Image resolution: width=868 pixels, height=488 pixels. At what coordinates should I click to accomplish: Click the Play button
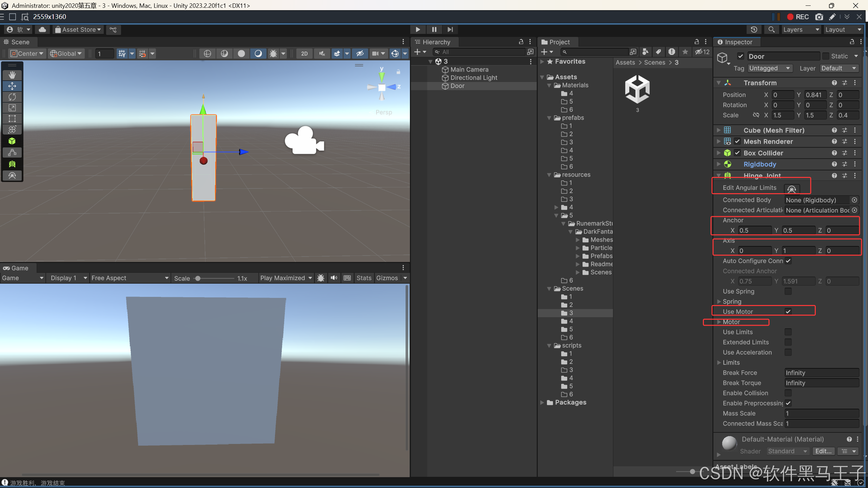coord(418,29)
